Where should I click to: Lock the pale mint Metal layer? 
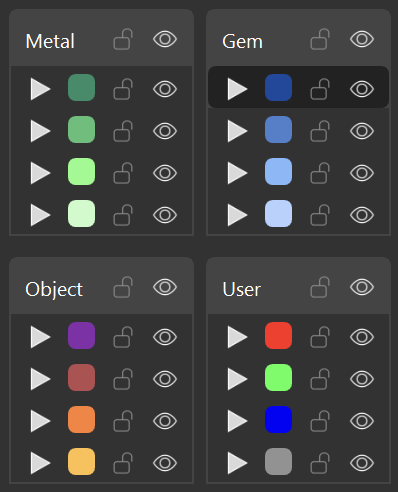point(123,215)
